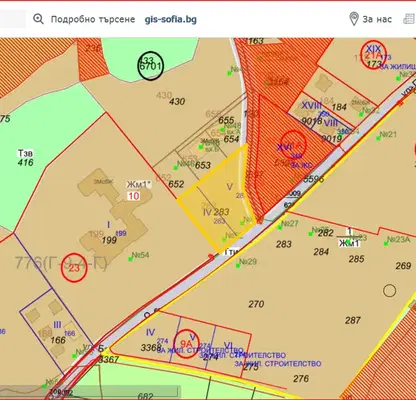Select the Тзв 416 green zone
Viewport: 416px width, 400px height.
pyautogui.click(x=26, y=158)
